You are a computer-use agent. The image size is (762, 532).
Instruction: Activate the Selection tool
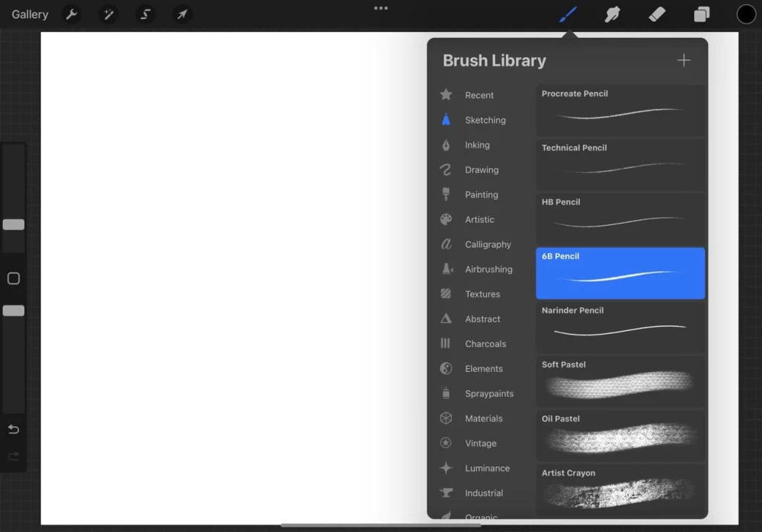(x=146, y=14)
